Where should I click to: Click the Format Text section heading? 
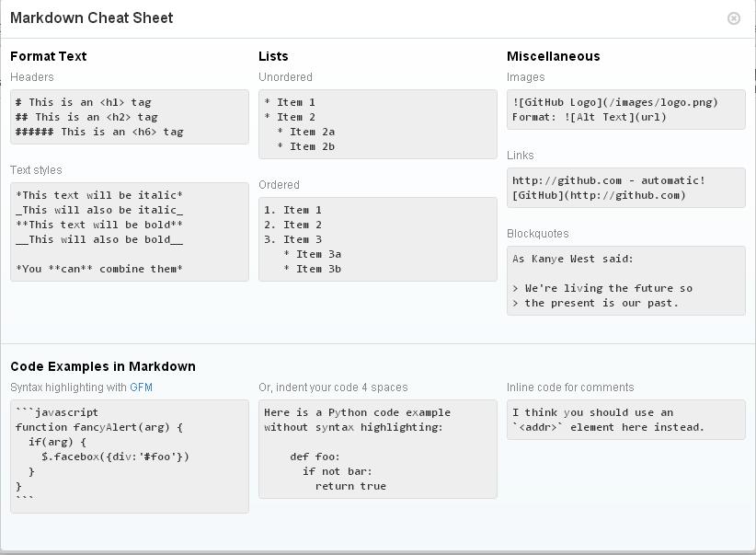click(48, 56)
